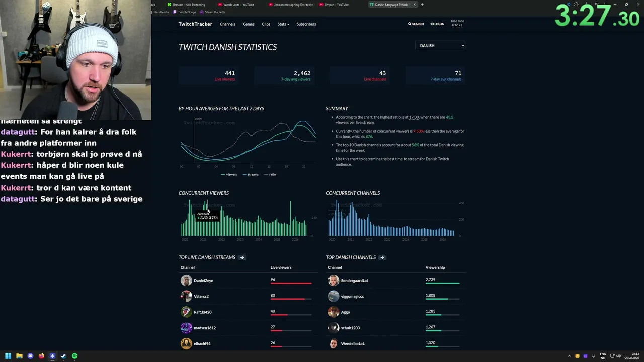644x362 pixels.
Task: Open the Clips nav item
Action: tap(266, 24)
